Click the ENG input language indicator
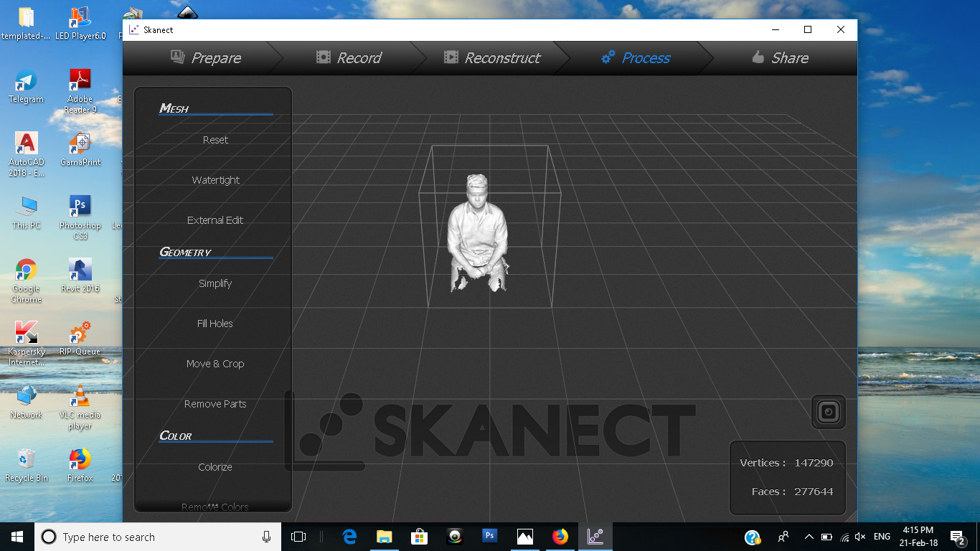980x551 pixels. [x=882, y=537]
